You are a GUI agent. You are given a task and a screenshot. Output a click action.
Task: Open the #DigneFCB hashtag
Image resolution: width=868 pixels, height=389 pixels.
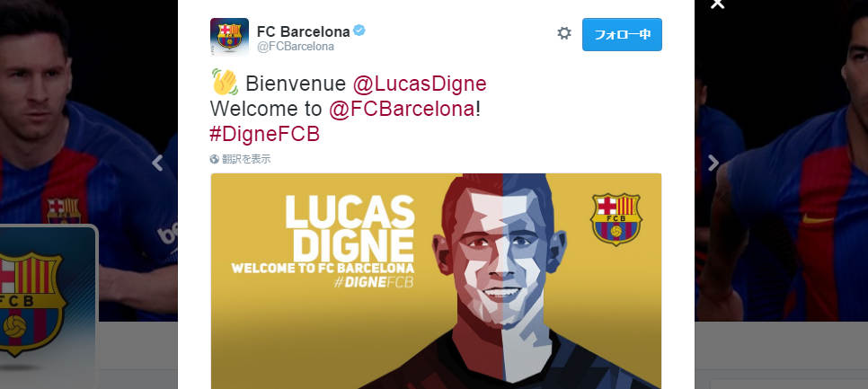tap(264, 135)
